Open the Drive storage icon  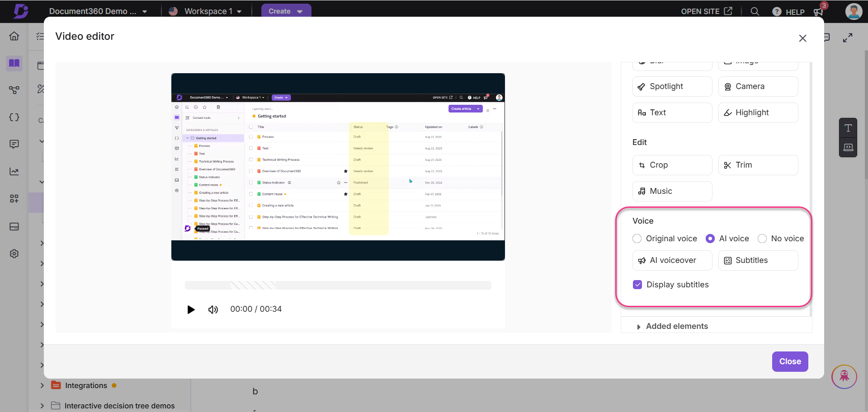coord(14,226)
